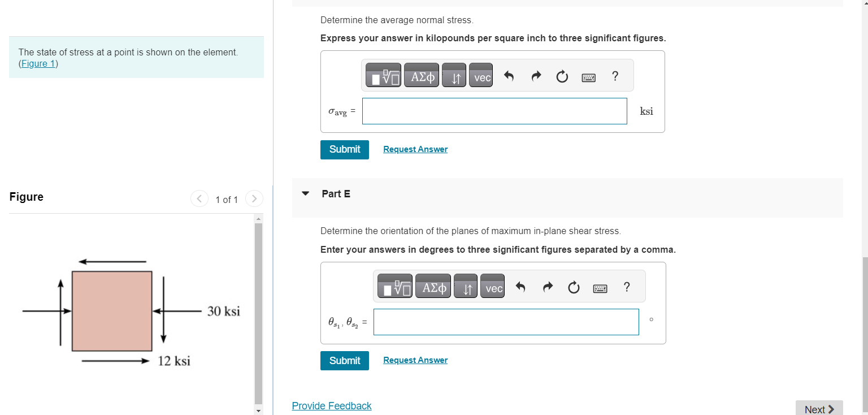This screenshot has width=868, height=415.
Task: Open Greek symbols menu for σavg answer
Action: click(422, 75)
